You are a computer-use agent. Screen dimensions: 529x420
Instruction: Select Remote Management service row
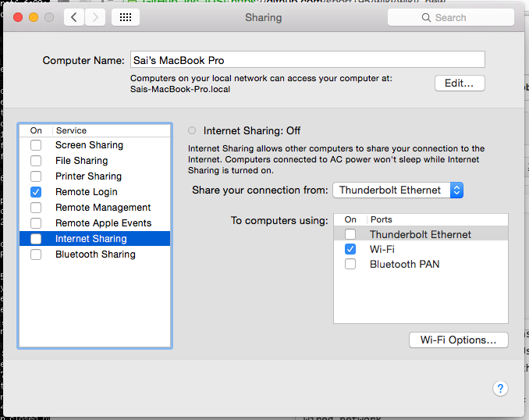95,208
